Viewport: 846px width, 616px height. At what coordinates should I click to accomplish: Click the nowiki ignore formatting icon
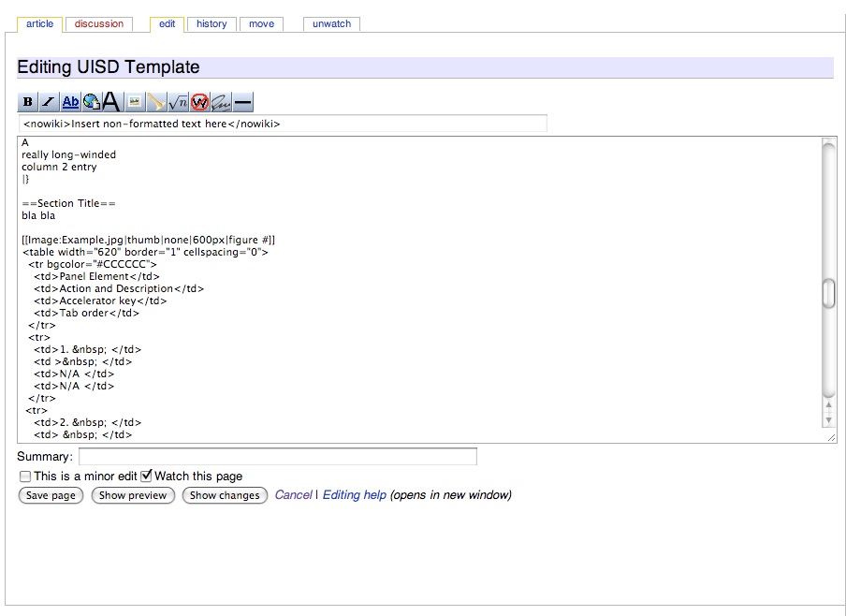coord(199,102)
